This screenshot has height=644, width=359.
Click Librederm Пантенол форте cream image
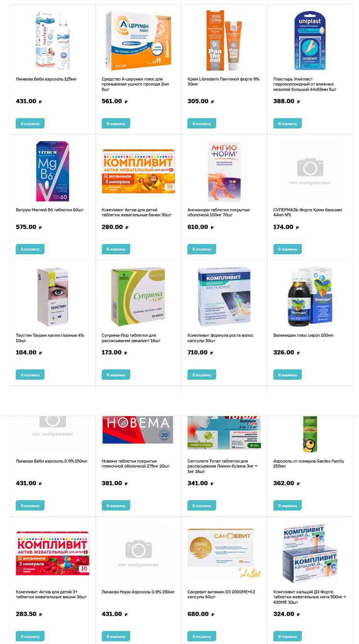pyautogui.click(x=224, y=41)
